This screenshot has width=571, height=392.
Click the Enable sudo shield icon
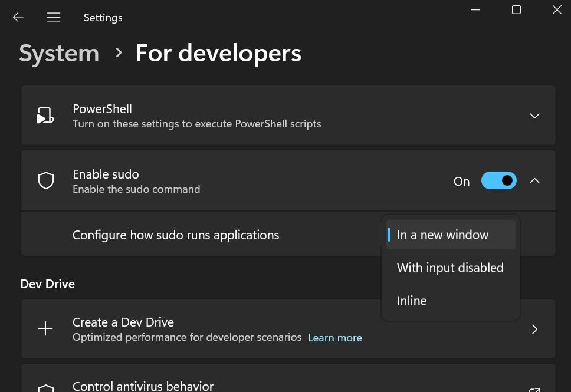tap(46, 181)
